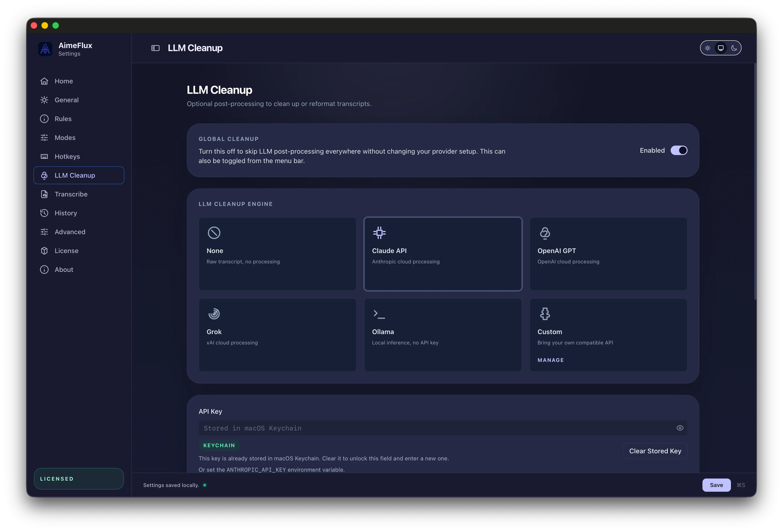Open the Modes page

tap(79, 138)
